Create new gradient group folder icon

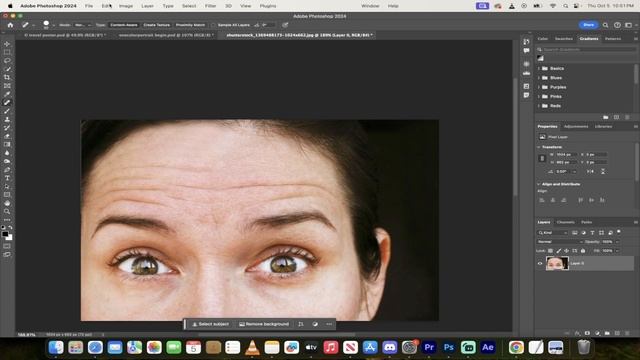tap(606, 117)
